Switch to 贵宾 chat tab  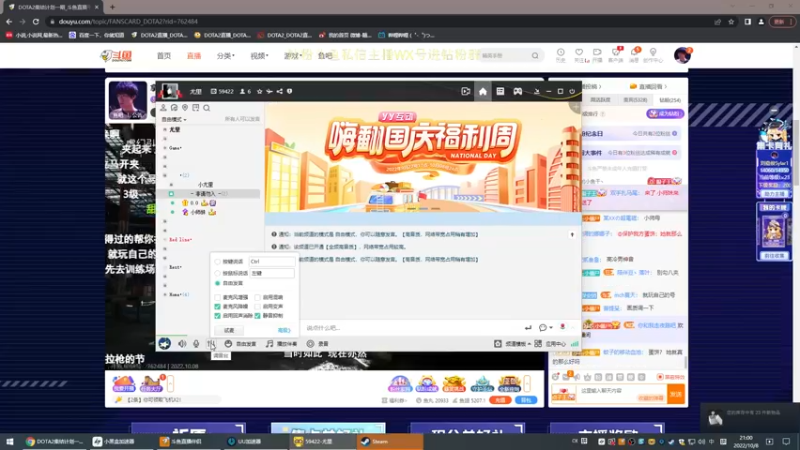click(635, 100)
